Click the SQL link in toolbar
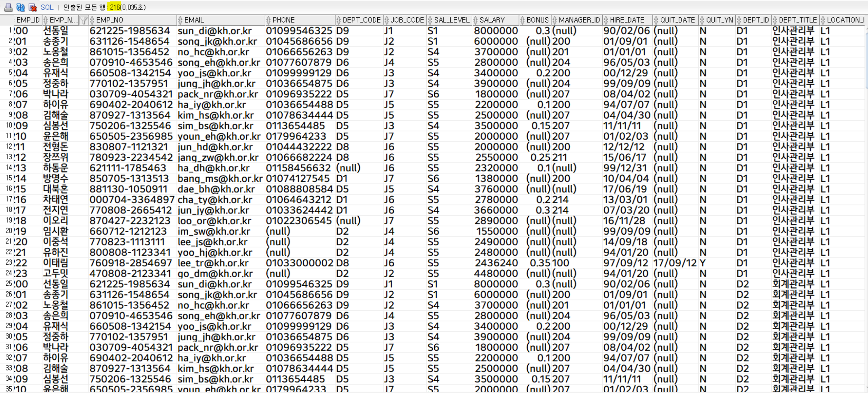Image resolution: width=868 pixels, height=393 pixels. click(47, 7)
